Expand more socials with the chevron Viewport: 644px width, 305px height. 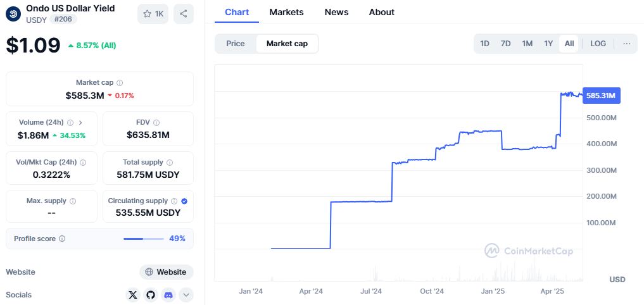click(186, 295)
